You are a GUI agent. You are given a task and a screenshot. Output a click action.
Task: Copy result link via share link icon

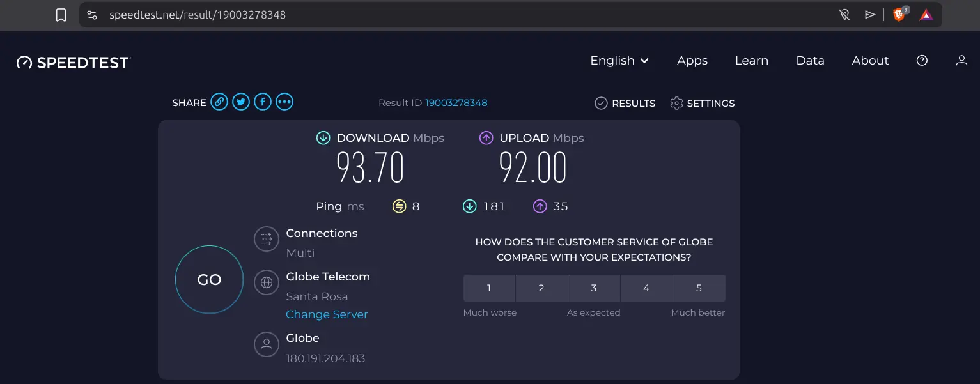[219, 102]
